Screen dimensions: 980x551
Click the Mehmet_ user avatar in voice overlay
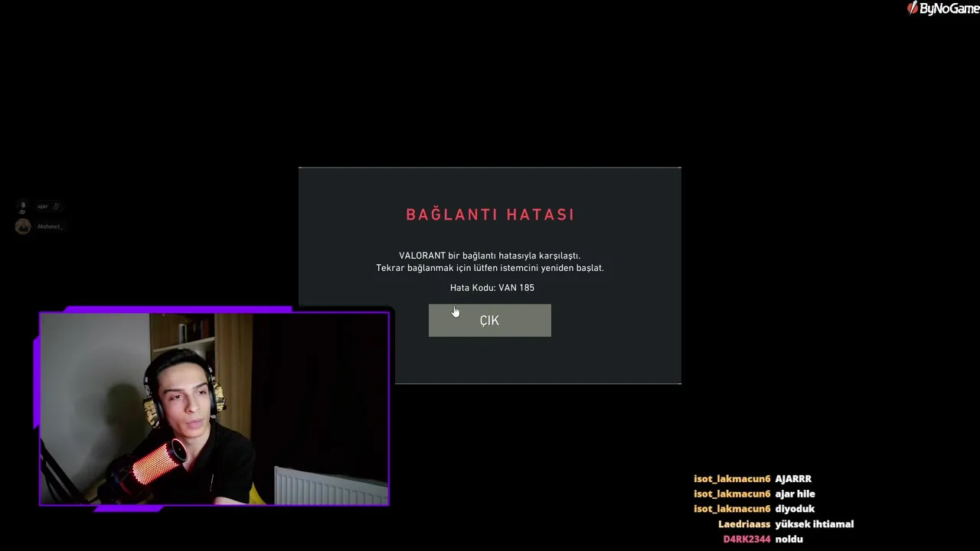click(23, 227)
